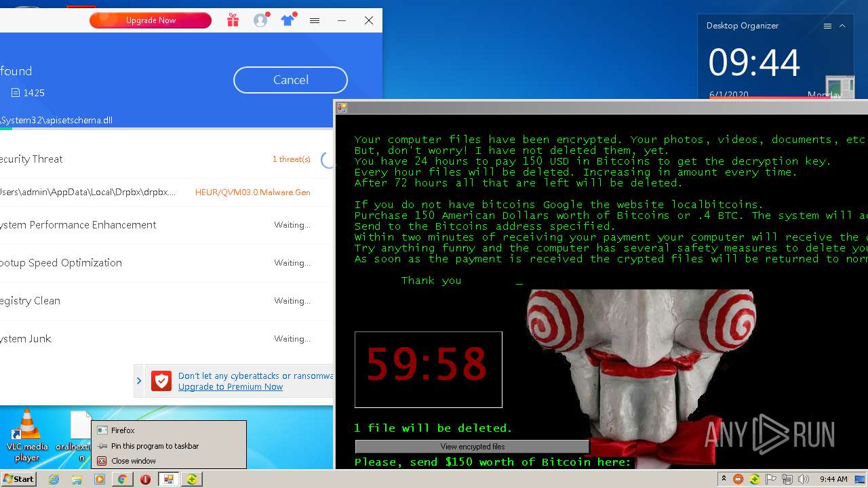This screenshot has height=488, width=868.
Task: Open Opera browser taskbar icon
Action: (x=145, y=479)
